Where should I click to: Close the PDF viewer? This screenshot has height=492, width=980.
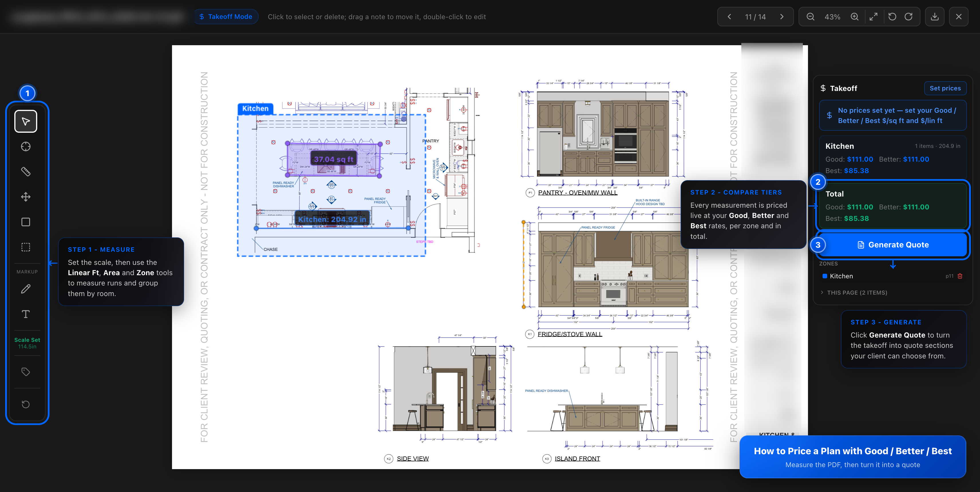coord(959,17)
